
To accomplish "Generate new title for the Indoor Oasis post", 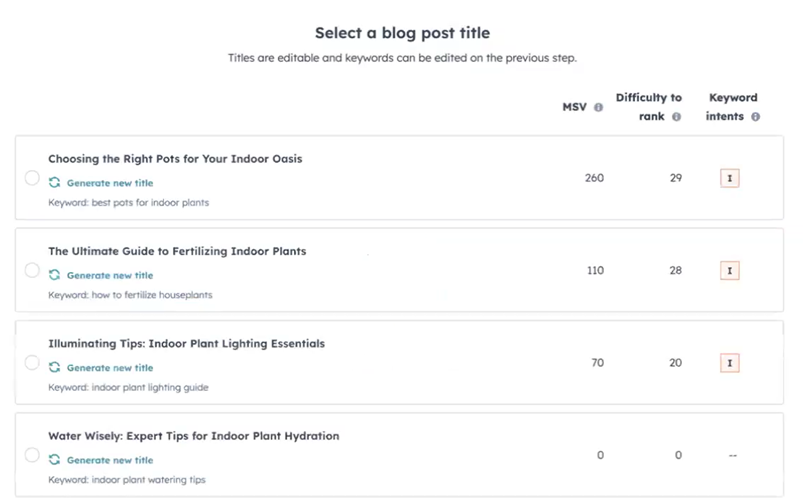I will coord(109,183).
